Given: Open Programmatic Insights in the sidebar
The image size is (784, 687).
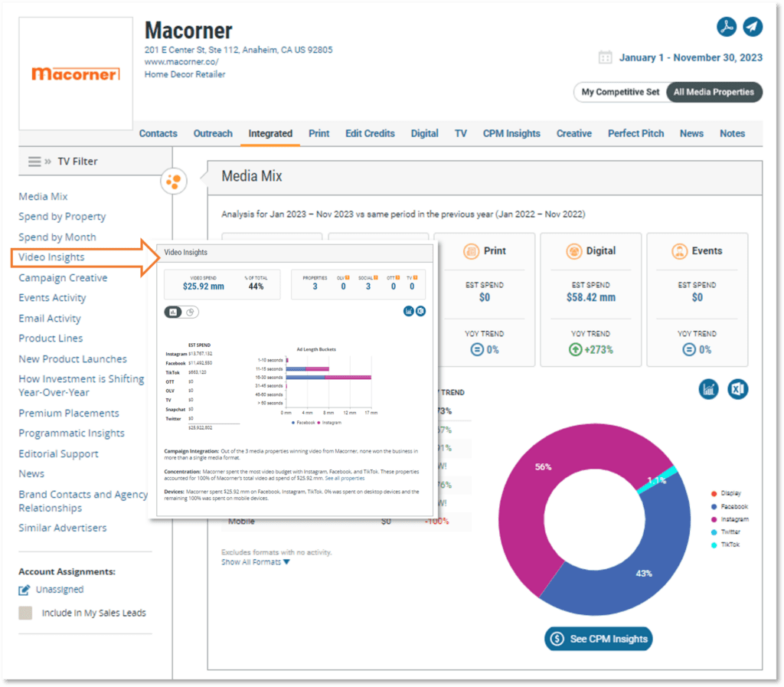Looking at the screenshot, I should pyautogui.click(x=71, y=433).
